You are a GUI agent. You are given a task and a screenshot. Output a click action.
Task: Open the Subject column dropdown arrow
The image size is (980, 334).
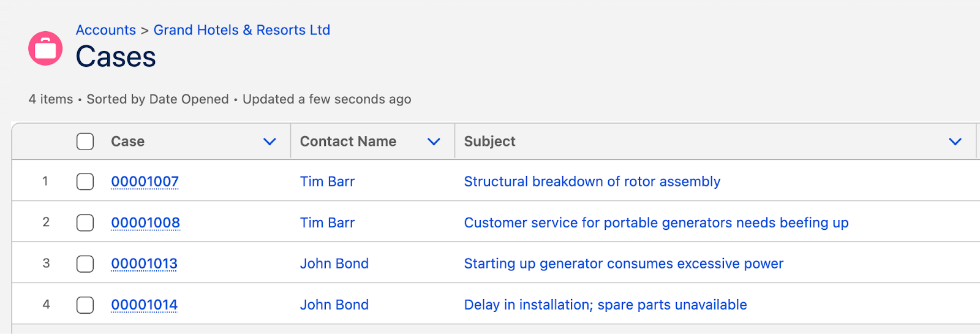pos(955,142)
